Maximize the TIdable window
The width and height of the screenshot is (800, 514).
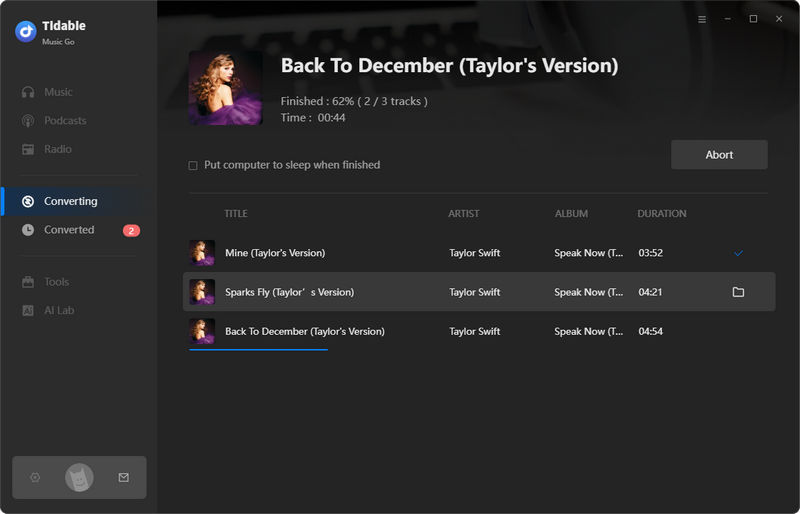(753, 19)
